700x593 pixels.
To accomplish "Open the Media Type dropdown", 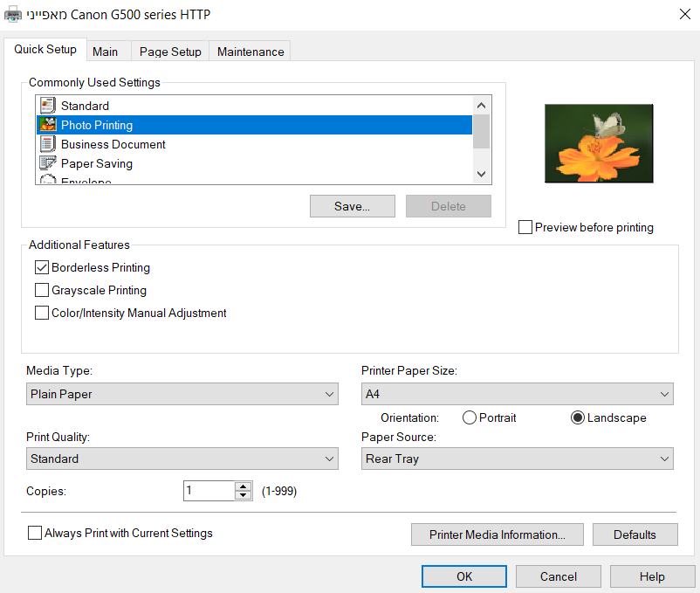I will coord(182,394).
